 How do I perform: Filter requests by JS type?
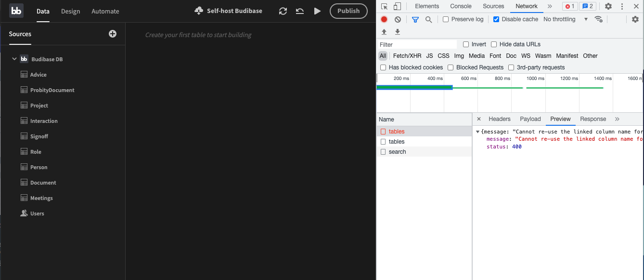429,56
